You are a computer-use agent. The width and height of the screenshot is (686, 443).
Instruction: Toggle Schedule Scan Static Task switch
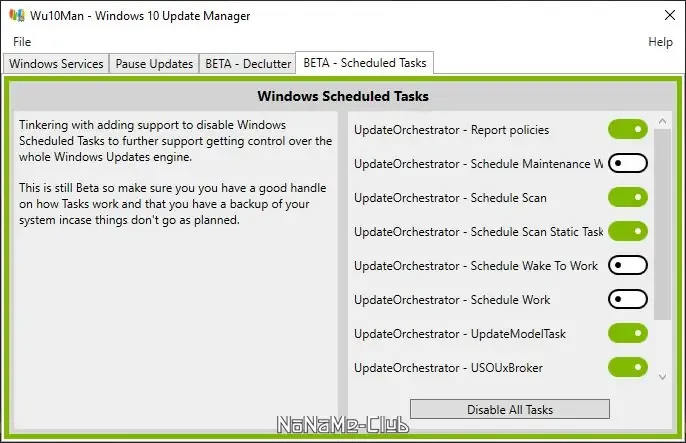tap(627, 232)
